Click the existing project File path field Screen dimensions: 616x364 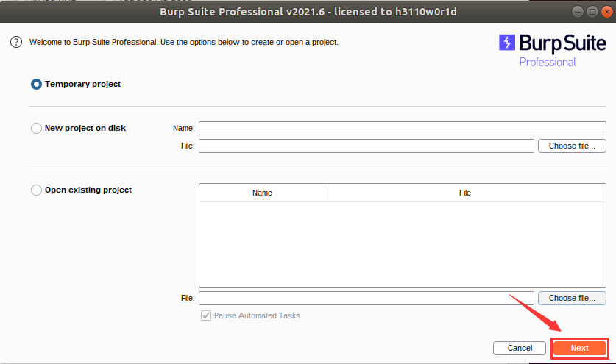(x=367, y=298)
